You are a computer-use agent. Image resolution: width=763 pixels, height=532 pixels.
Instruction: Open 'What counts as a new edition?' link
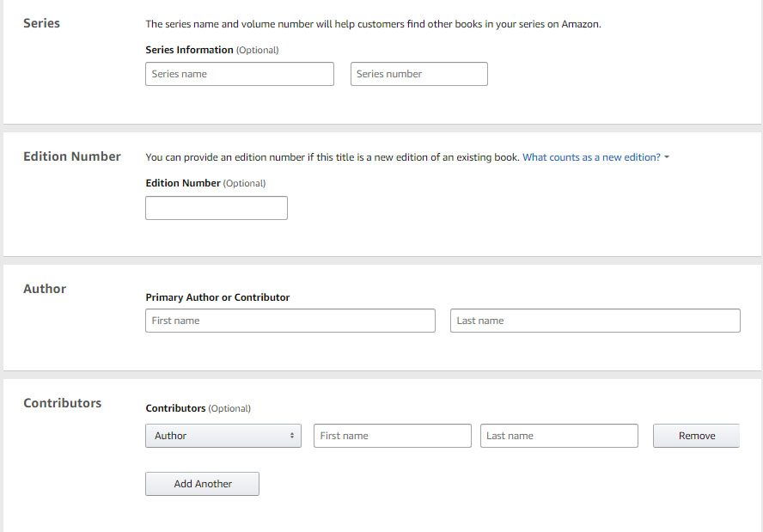(x=591, y=157)
